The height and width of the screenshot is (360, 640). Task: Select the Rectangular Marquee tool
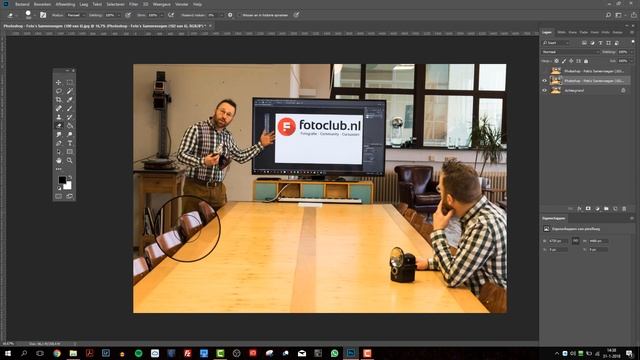pyautogui.click(x=70, y=82)
